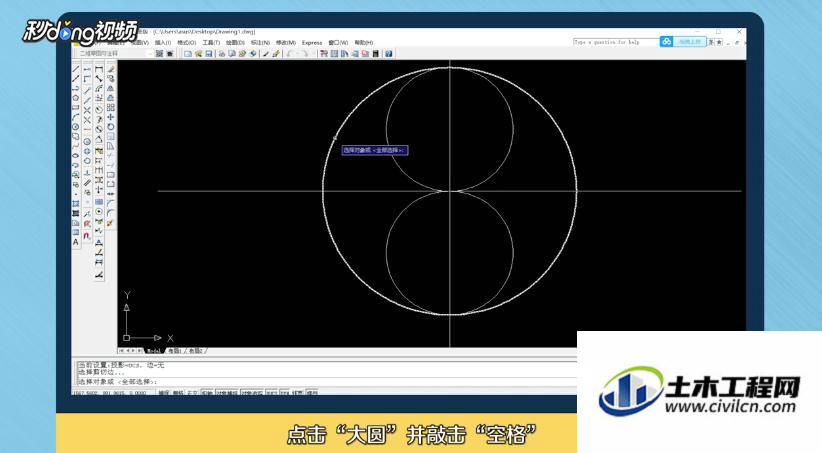The width and height of the screenshot is (822, 453).
Task: Click the Open file toolbar icon
Action: coord(198,53)
